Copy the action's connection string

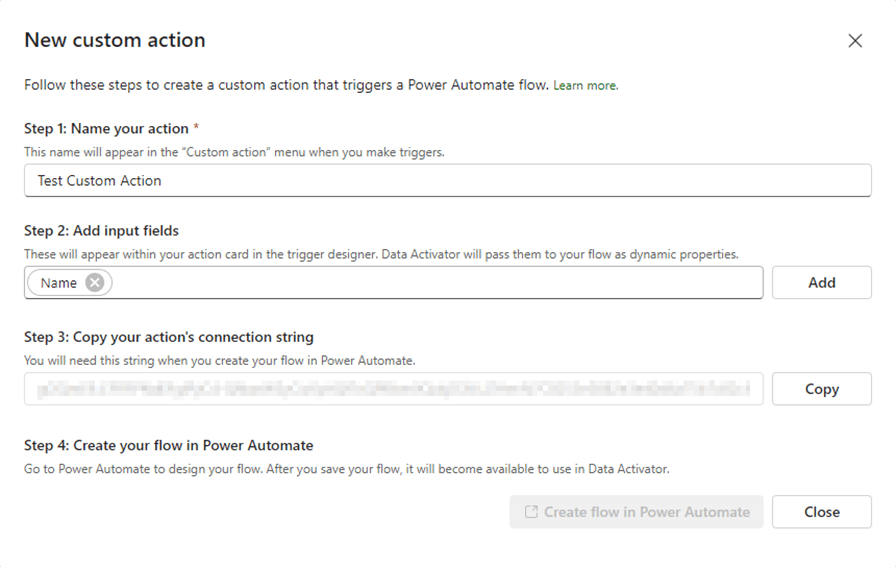click(x=821, y=389)
